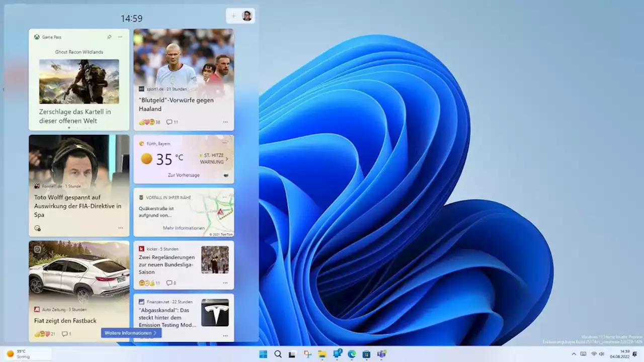Launch Microsoft Edge from the taskbar
Viewport: 644px width, 362px height.
[x=352, y=354]
